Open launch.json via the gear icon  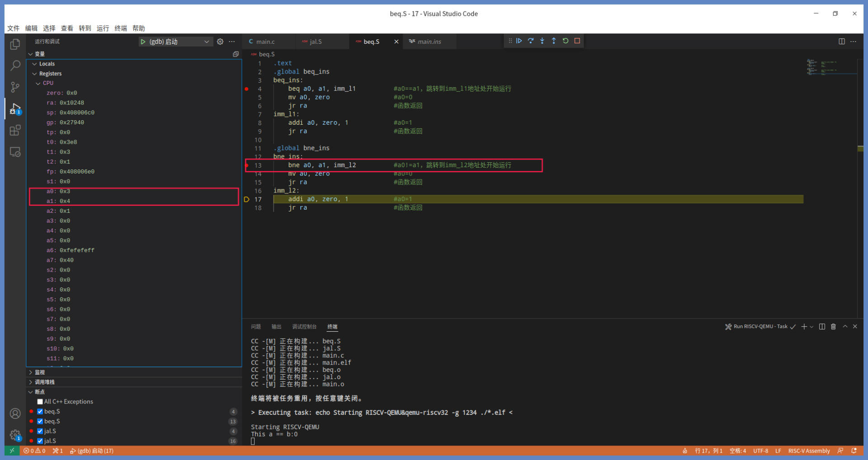point(220,42)
